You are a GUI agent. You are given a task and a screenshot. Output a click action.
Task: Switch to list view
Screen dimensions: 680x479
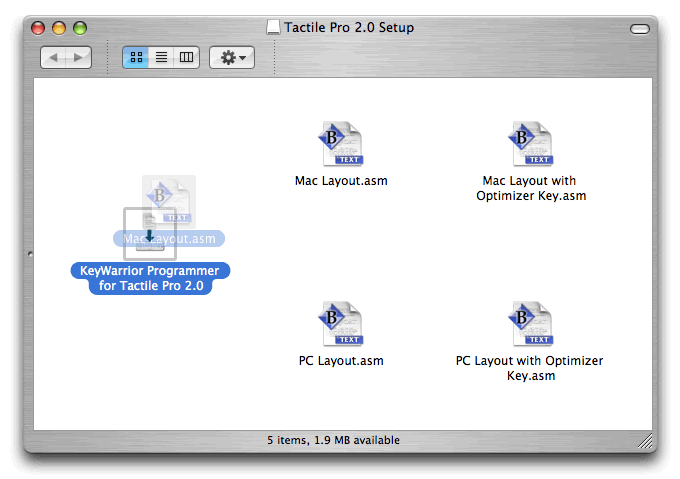click(x=161, y=57)
